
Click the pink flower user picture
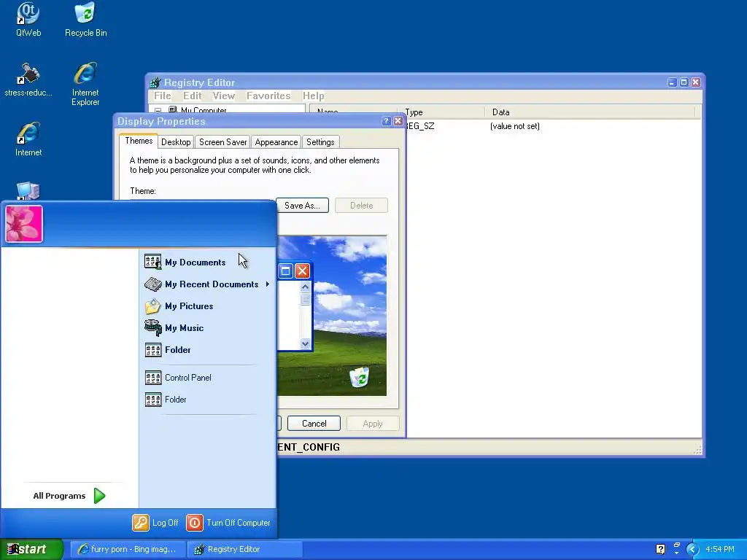(24, 224)
